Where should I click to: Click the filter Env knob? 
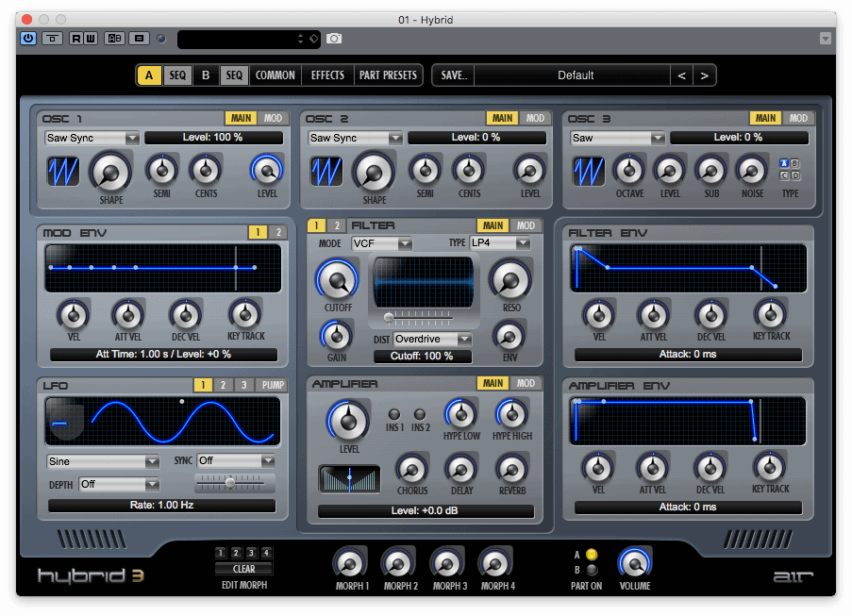(510, 336)
